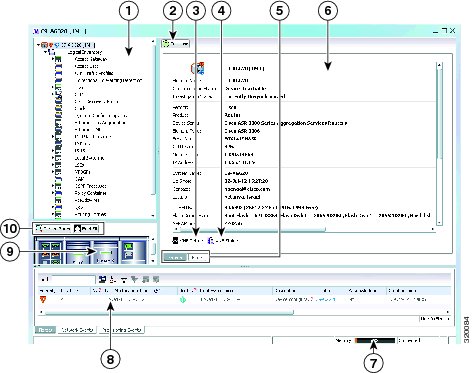Viewport: 472px width, 373px height.
Task: Open the Provisioning Events tab
Action: [121, 330]
